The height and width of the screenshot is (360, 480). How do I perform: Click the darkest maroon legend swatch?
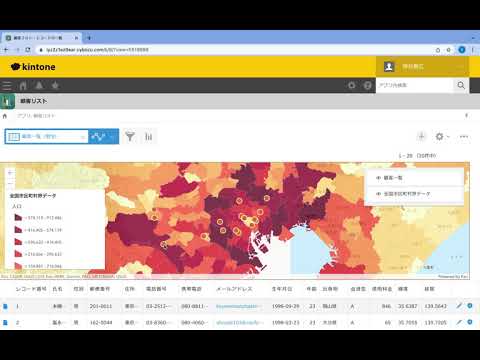18,218
